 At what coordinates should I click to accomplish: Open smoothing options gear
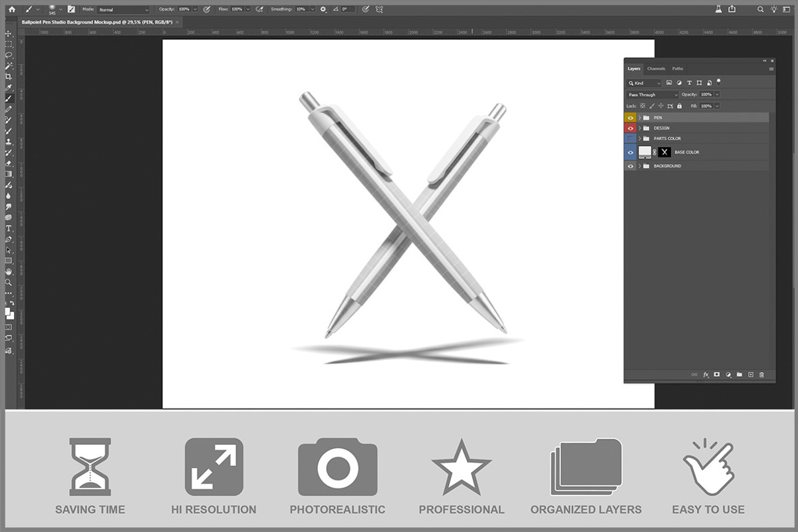coord(323,9)
